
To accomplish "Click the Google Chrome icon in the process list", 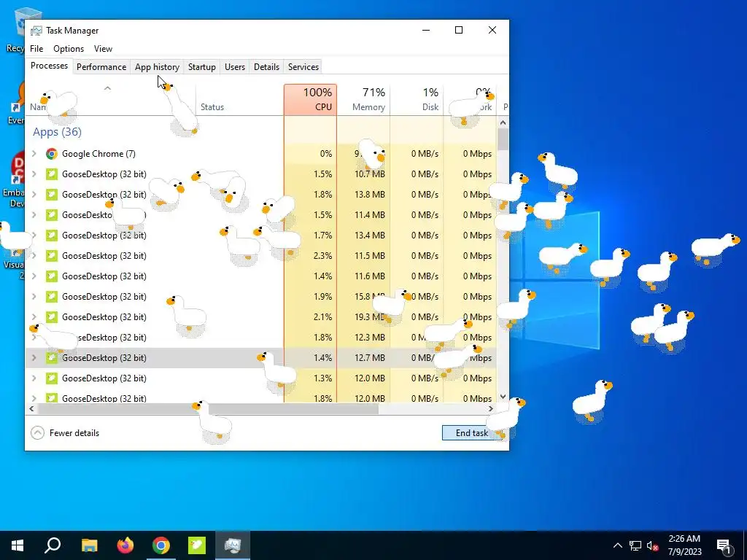I will click(52, 154).
